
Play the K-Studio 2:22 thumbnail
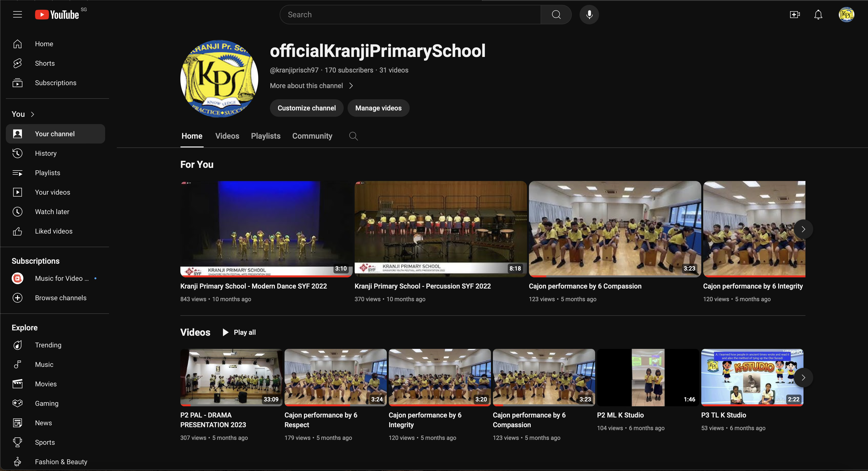(752, 378)
